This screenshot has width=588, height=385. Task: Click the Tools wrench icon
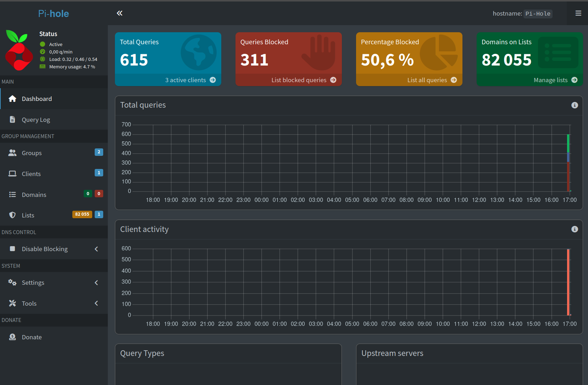[12, 303]
